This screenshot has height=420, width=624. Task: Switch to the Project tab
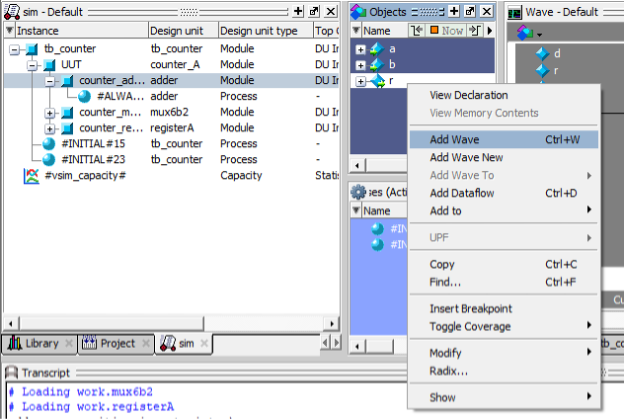coord(110,343)
